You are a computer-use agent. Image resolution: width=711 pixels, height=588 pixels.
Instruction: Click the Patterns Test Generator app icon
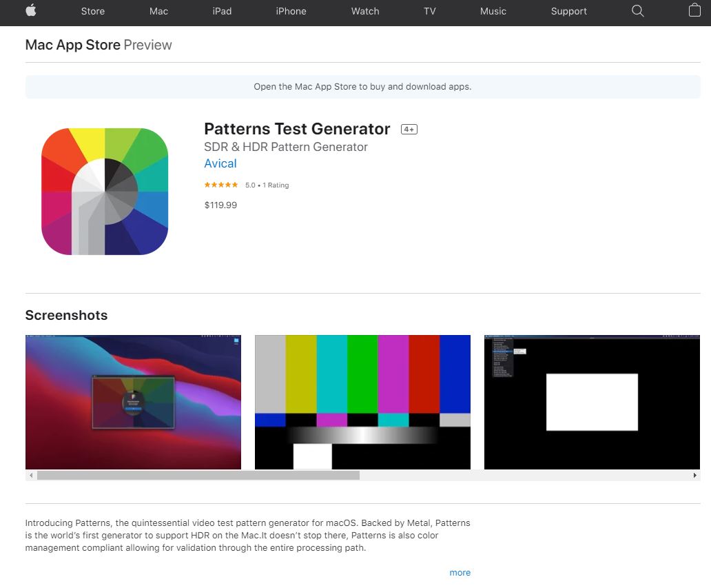point(105,192)
